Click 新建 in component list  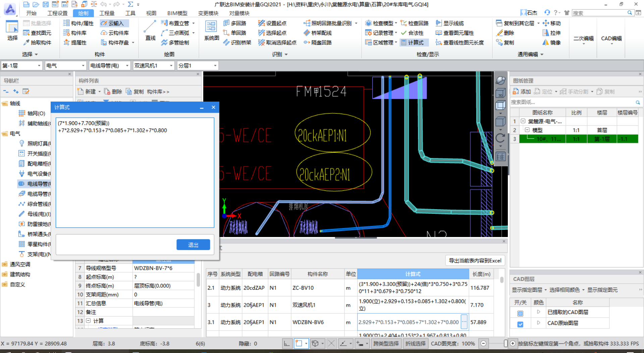[87, 92]
